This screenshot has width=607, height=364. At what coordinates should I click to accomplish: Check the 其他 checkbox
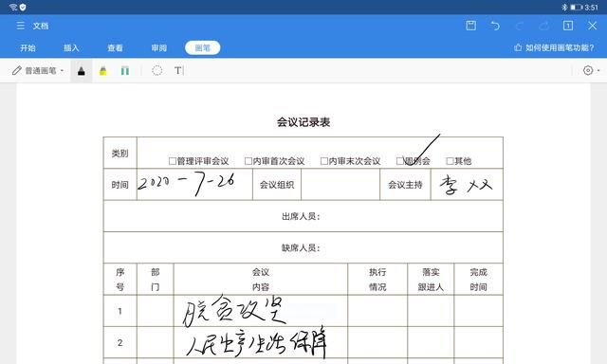tap(450, 161)
